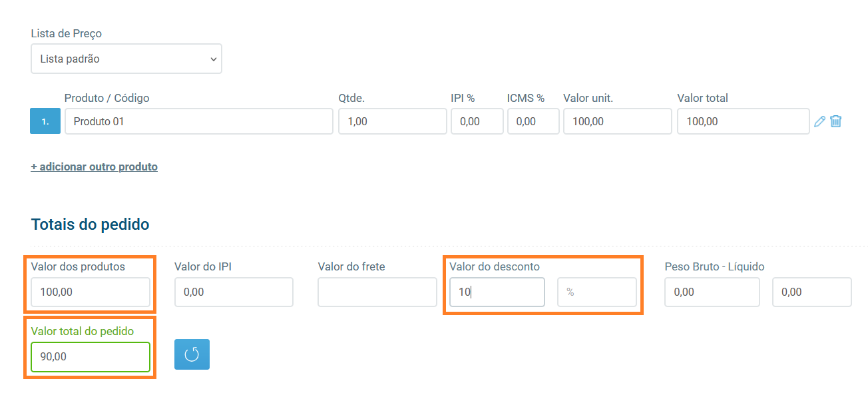Click the Produto / Código input field

click(x=198, y=121)
